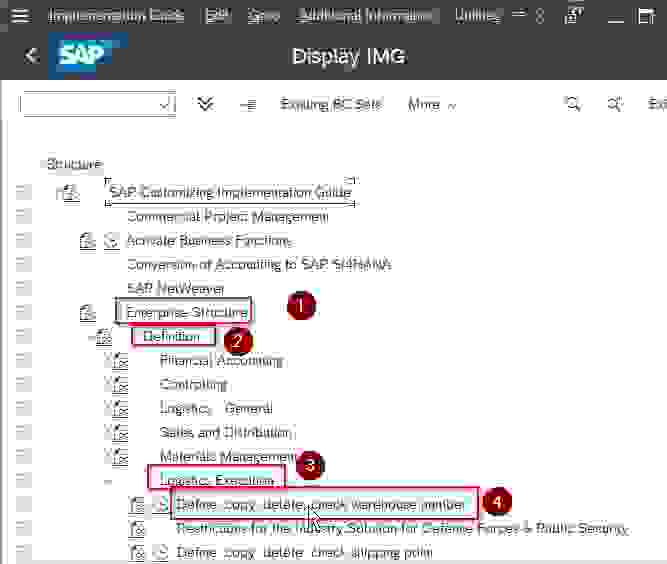Execute activity icon for Define shipping point
This screenshot has width=667, height=564.
pos(160,552)
